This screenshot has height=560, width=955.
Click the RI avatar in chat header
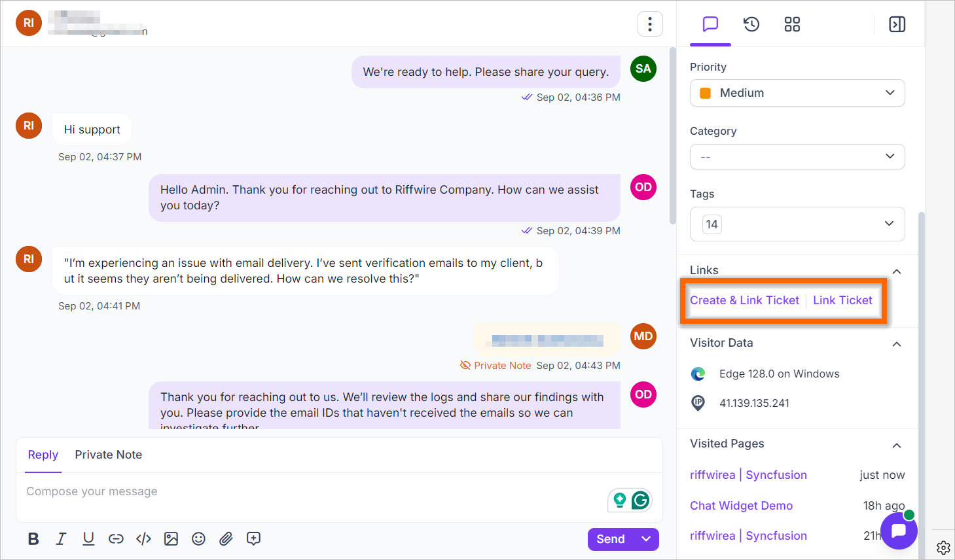[x=29, y=23]
